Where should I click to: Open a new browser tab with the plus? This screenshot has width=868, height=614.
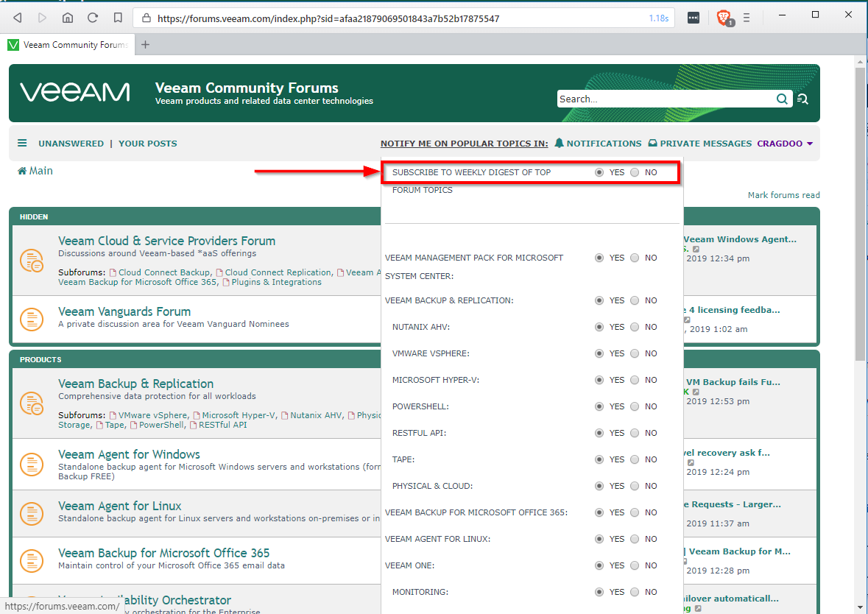coord(145,45)
